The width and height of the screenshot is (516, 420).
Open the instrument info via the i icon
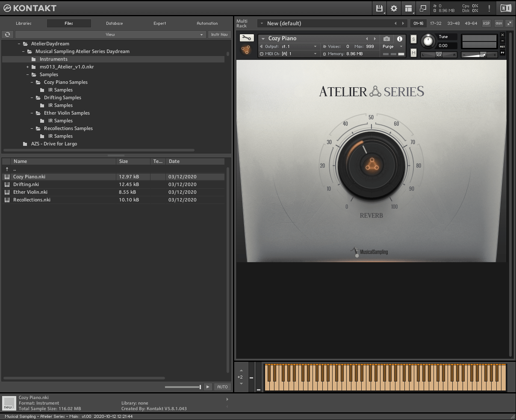[x=399, y=38]
